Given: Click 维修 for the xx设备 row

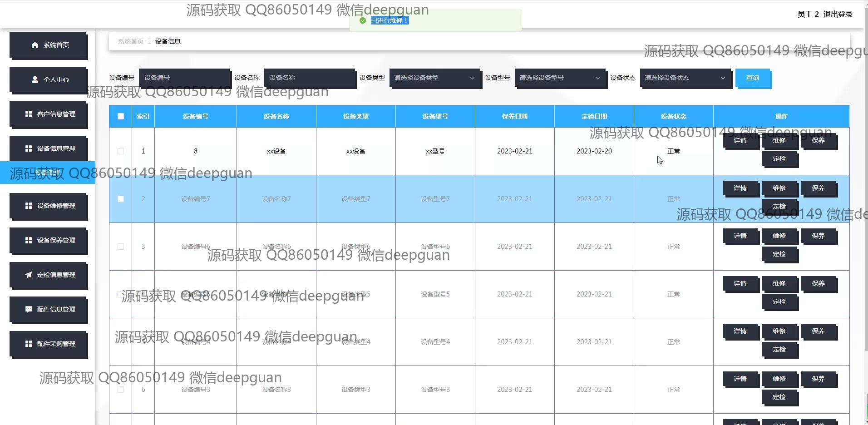Looking at the screenshot, I should coord(779,141).
